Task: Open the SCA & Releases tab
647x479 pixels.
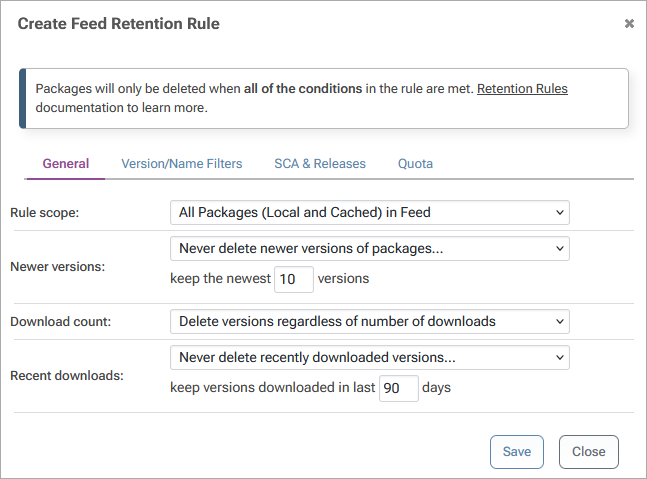Action: [x=320, y=164]
